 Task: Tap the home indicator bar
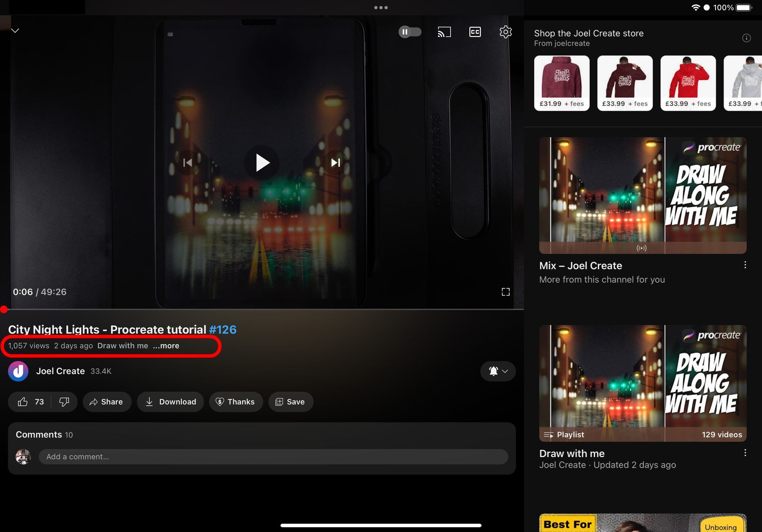[381, 525]
